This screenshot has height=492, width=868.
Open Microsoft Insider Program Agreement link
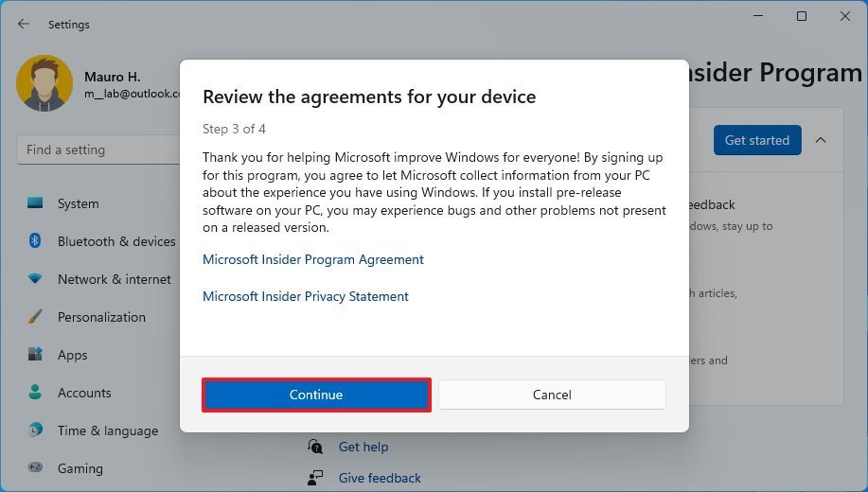tap(312, 259)
